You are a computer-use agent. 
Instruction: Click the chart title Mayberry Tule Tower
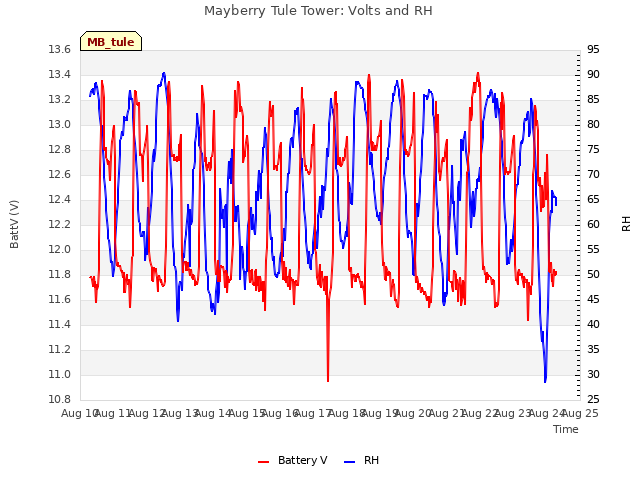(318, 11)
